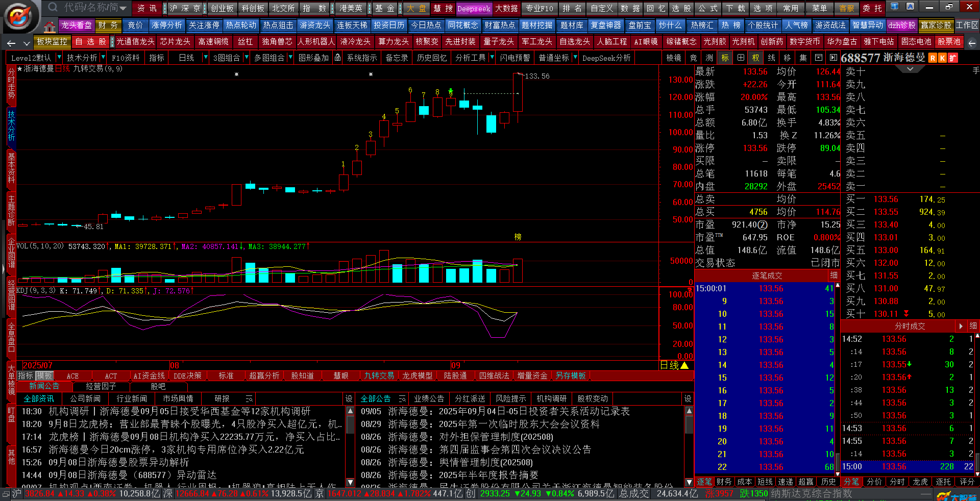Click the back arrow navigation icon
Viewport: 980px width, 501px height.
12,43
